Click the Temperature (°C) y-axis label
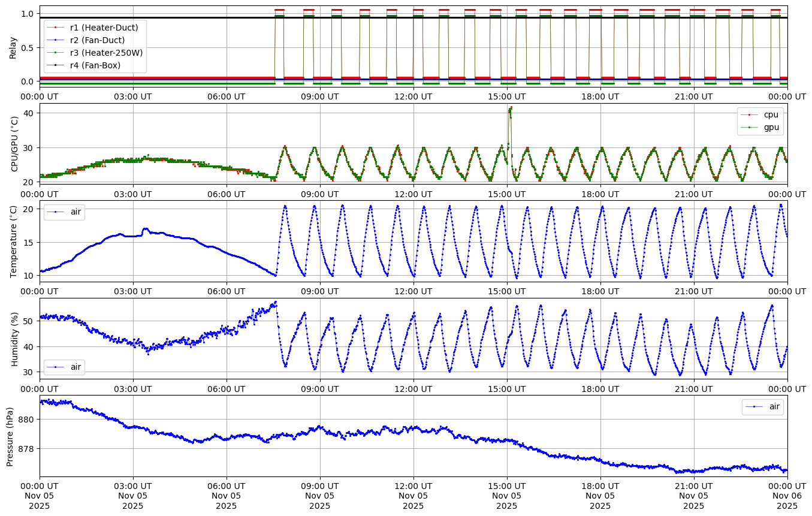This screenshot has height=516, width=812. coord(14,241)
